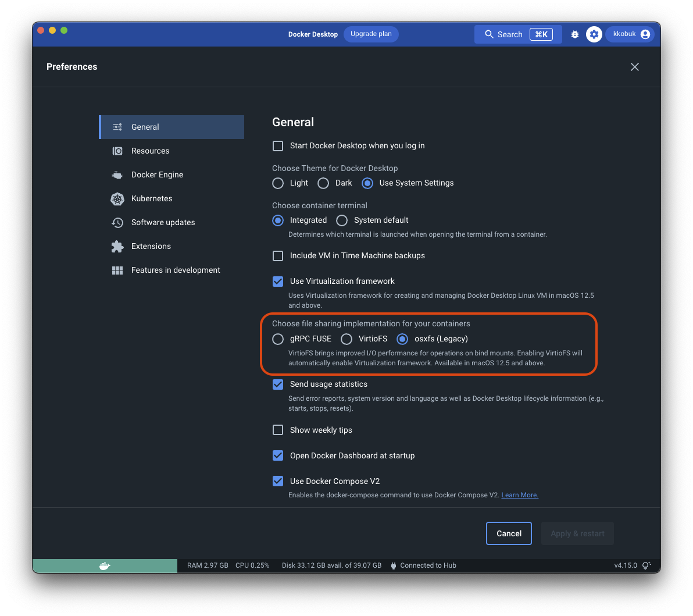Open the Learn More link
Screen dimensions: 693x616
[x=520, y=495]
